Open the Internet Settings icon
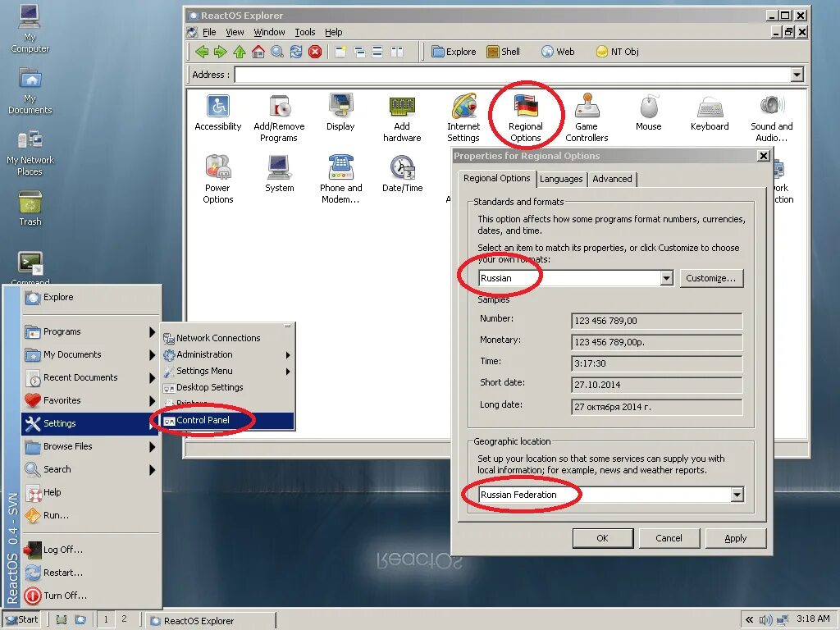This screenshot has height=630, width=840. 463,118
